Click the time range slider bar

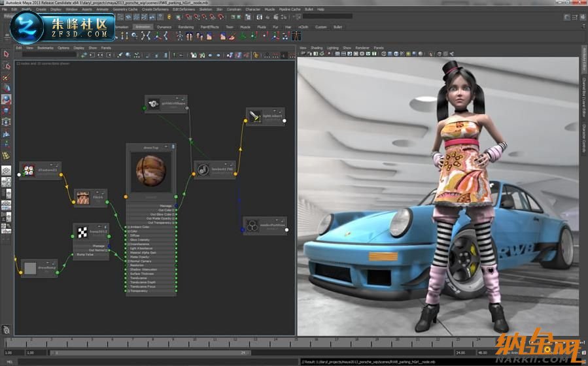(150, 352)
